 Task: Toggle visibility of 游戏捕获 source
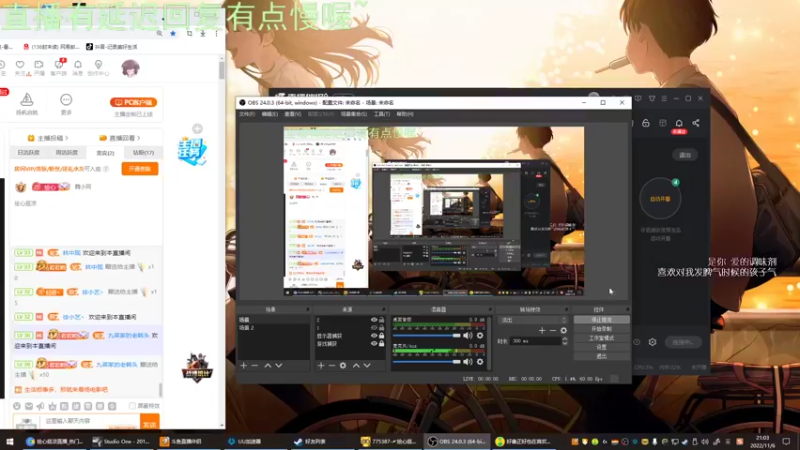tap(374, 344)
